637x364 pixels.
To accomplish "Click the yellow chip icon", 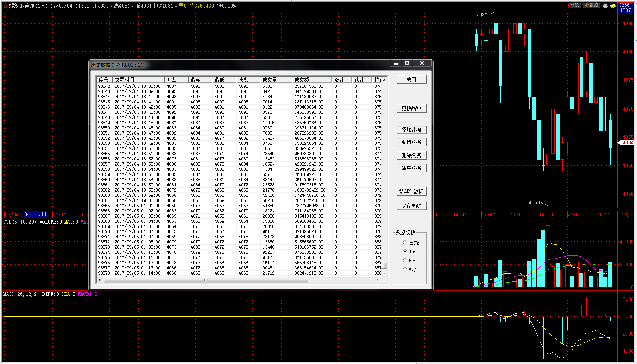I will coord(613,6).
